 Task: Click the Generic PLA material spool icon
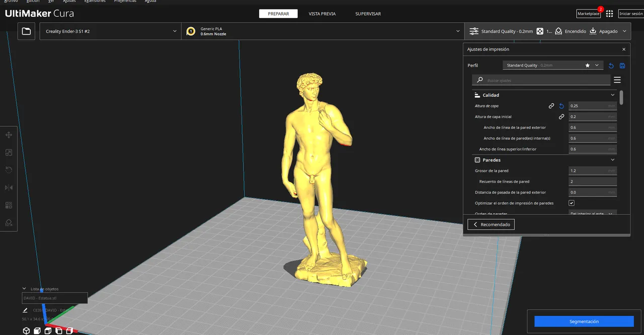coord(191,31)
